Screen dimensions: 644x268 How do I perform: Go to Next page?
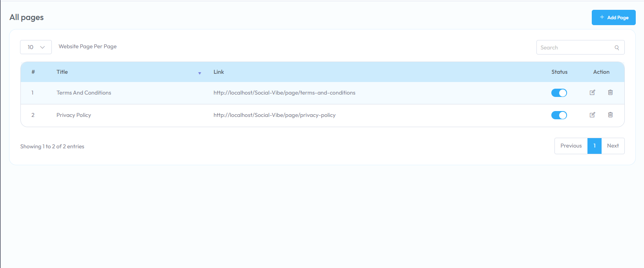click(613, 146)
